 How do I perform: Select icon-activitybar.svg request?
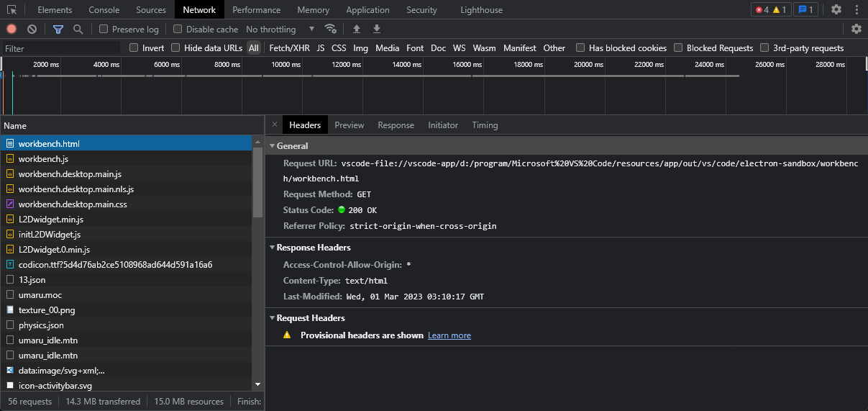click(126, 385)
